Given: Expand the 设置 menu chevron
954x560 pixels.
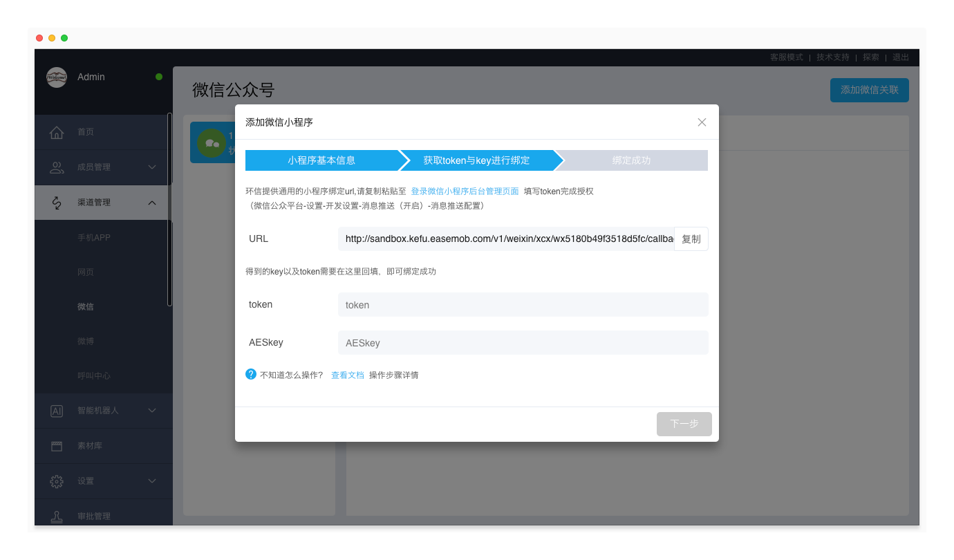Looking at the screenshot, I should point(152,481).
